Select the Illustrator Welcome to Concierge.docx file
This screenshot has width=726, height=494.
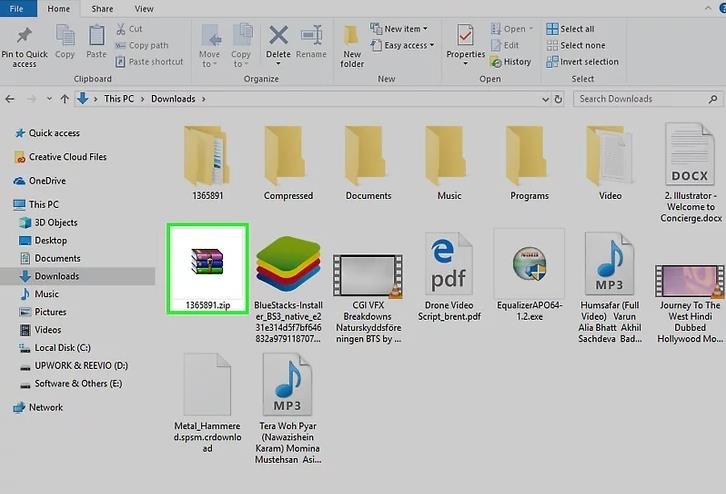690,173
